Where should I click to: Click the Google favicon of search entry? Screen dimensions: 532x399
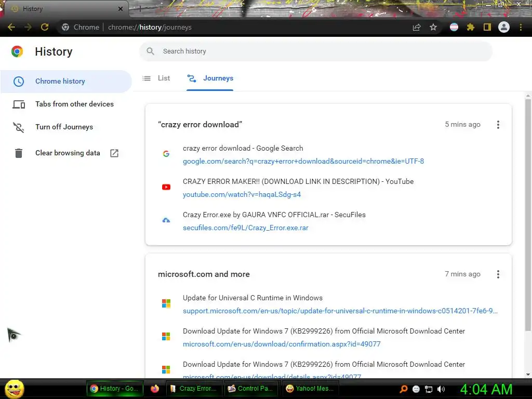tap(166, 154)
